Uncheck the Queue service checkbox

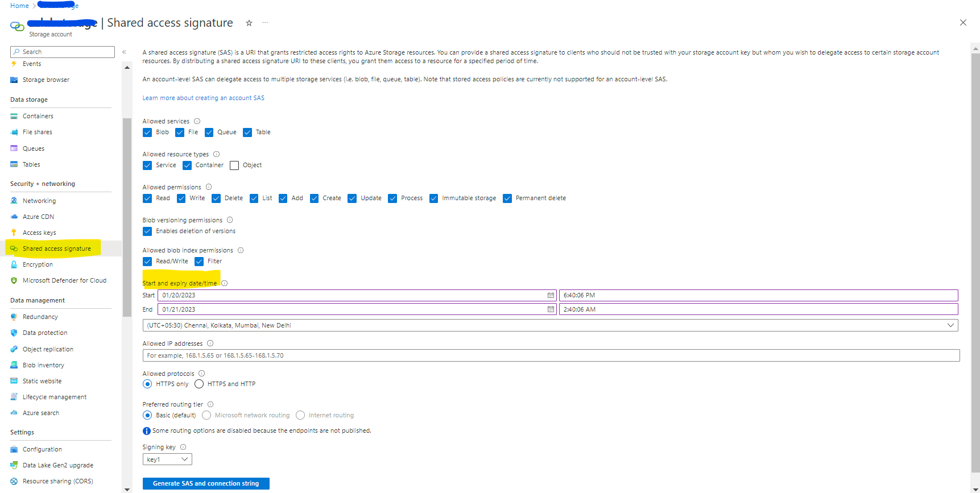pos(209,132)
